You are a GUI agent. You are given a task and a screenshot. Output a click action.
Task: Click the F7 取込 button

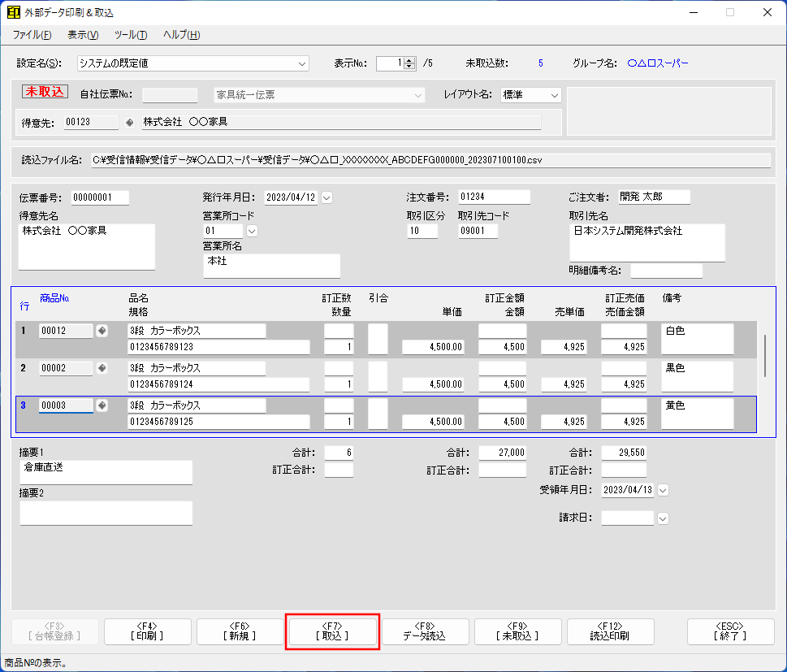(332, 631)
